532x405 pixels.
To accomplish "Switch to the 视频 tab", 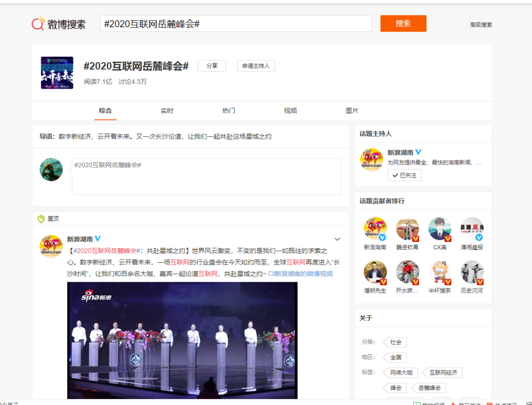I will point(291,111).
